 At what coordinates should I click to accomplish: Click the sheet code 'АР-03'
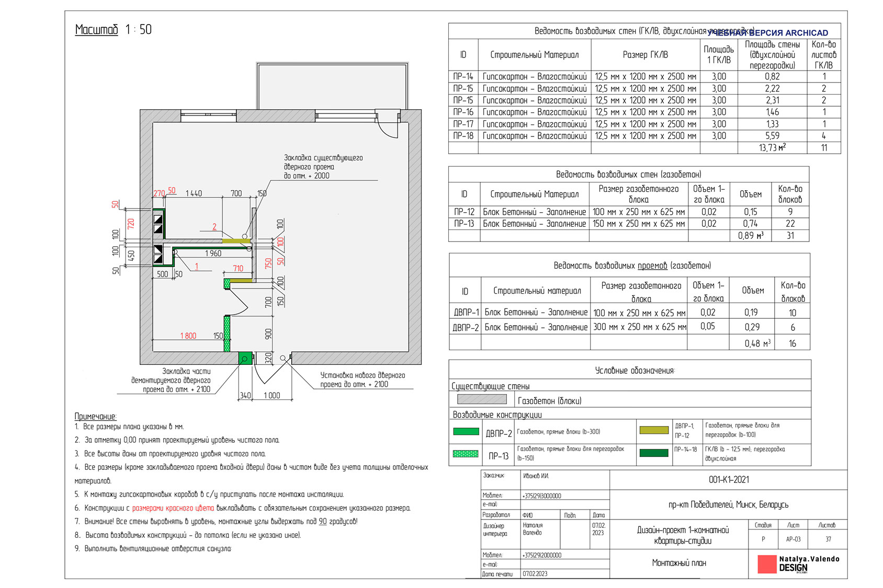793,539
